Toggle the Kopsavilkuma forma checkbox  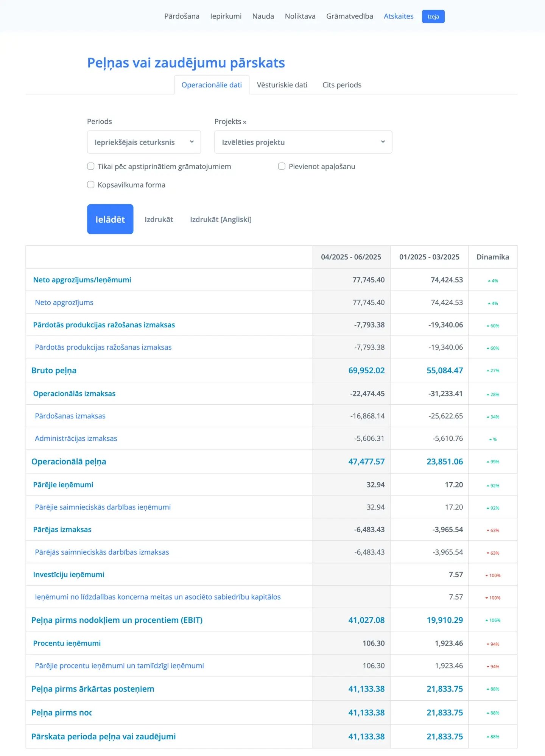click(x=91, y=185)
